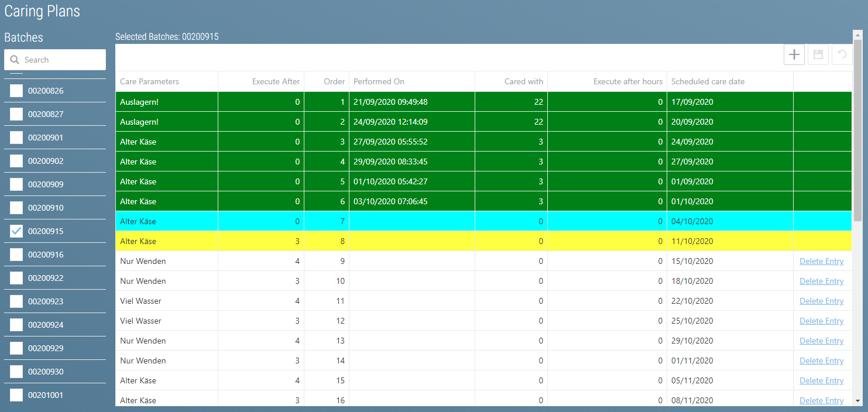Delete the entry with order 9
Screen dimensions: 868x412
(821, 261)
